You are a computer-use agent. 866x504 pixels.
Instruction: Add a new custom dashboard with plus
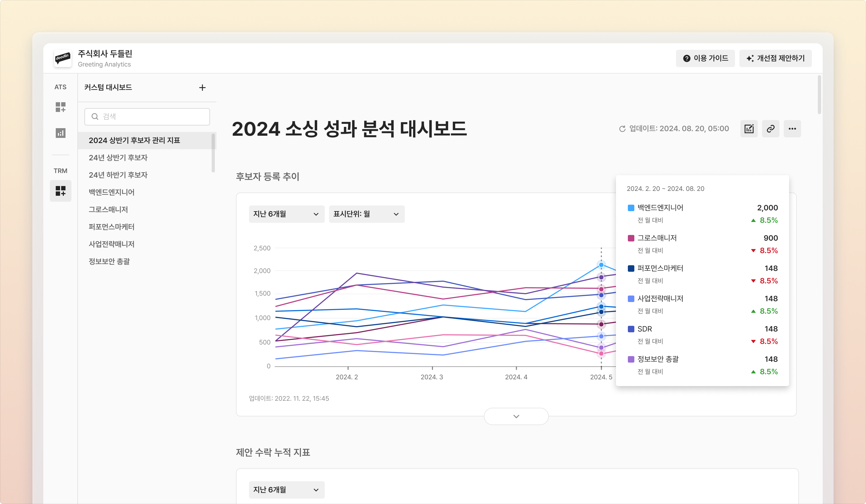point(202,88)
